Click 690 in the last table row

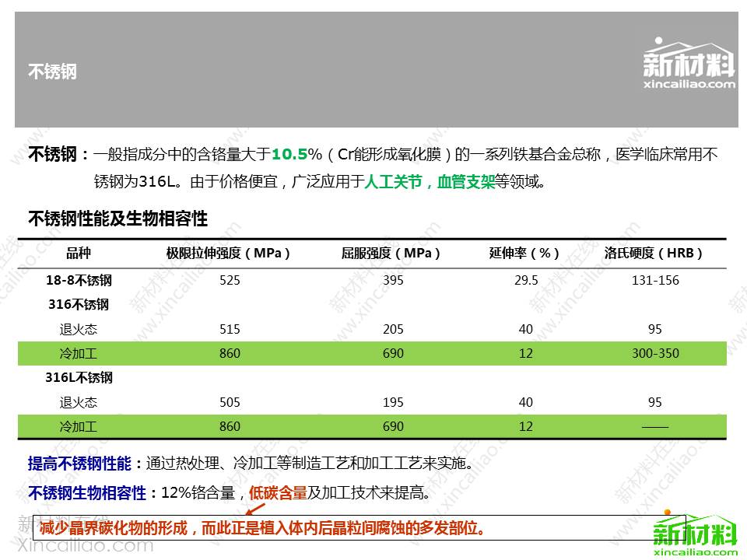(x=393, y=427)
